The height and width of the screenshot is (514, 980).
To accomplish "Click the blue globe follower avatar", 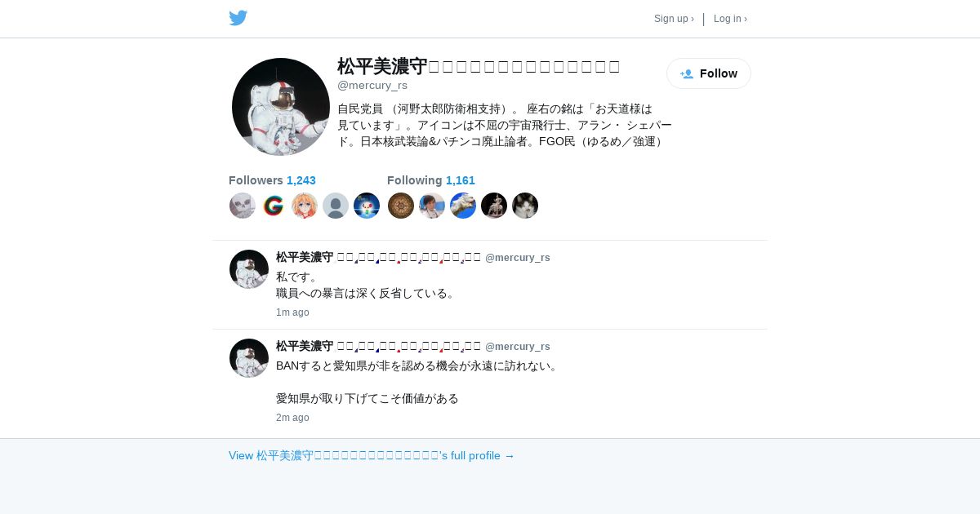I will click(x=367, y=206).
